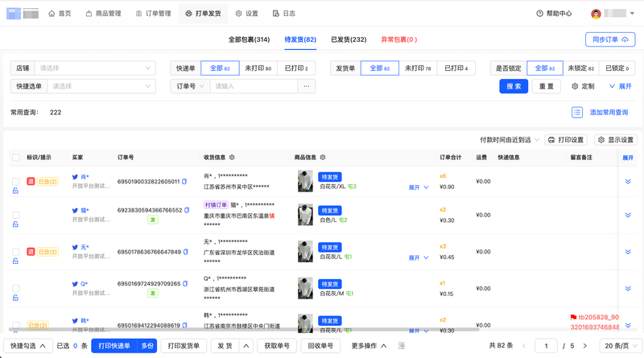Click the list icon beside 添加常用查询
Image resolution: width=644 pixels, height=358 pixels.
click(x=577, y=113)
